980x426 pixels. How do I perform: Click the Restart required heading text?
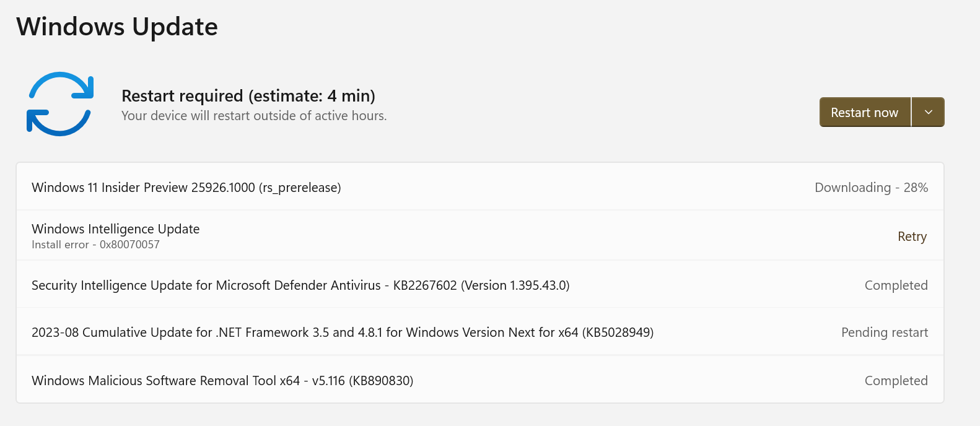[x=248, y=96]
